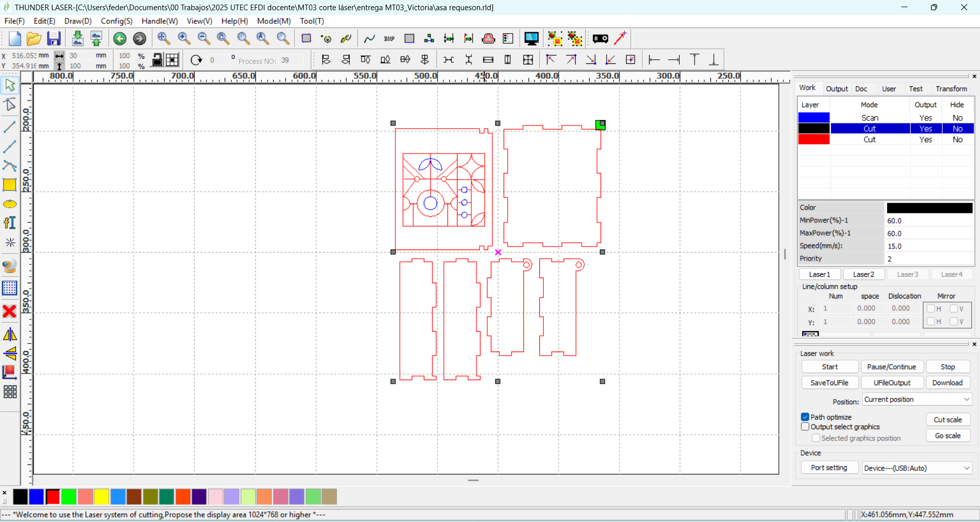Open the Handle(W) menu
Screen dimensions: 980x522
pos(159,21)
